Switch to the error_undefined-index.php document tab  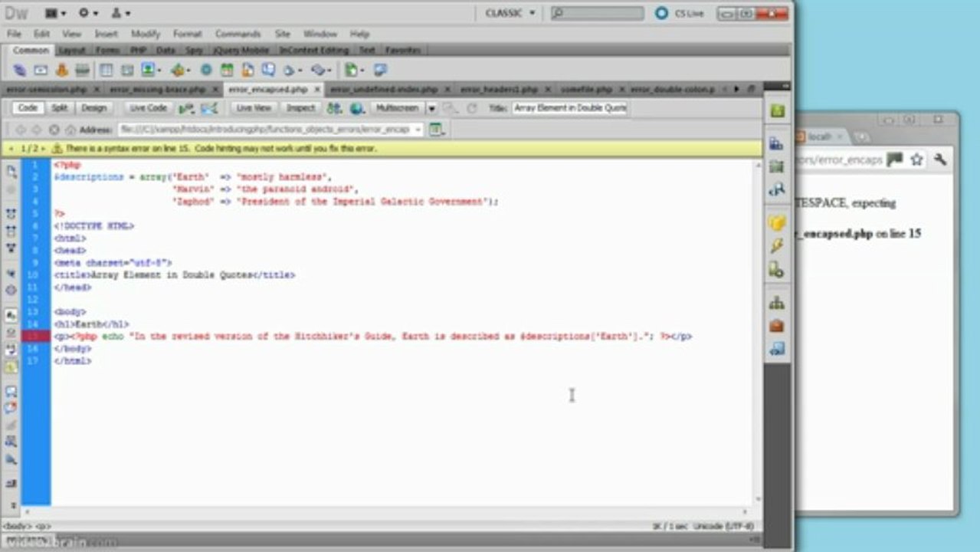tap(383, 90)
